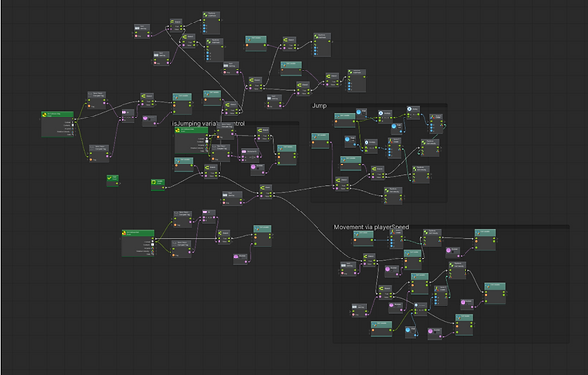Click the float literal field at Jump group's top-left
Image resolution: width=588 pixels, height=375 pixels.
point(361,114)
